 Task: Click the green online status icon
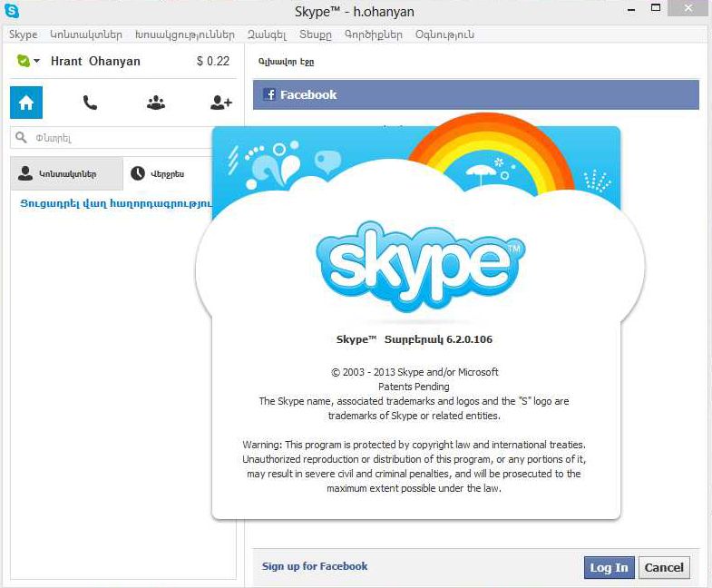24,61
